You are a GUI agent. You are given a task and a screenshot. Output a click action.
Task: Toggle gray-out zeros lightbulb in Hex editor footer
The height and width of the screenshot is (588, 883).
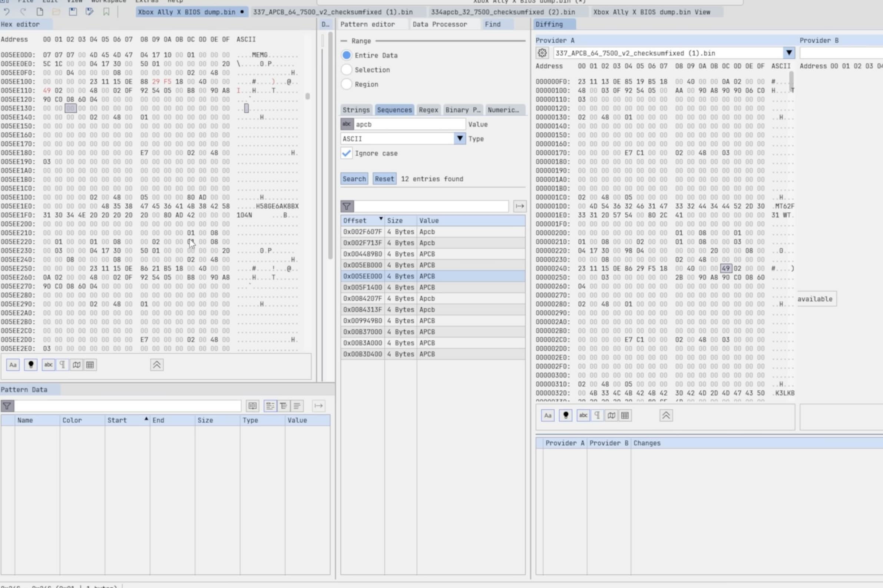[x=31, y=364]
